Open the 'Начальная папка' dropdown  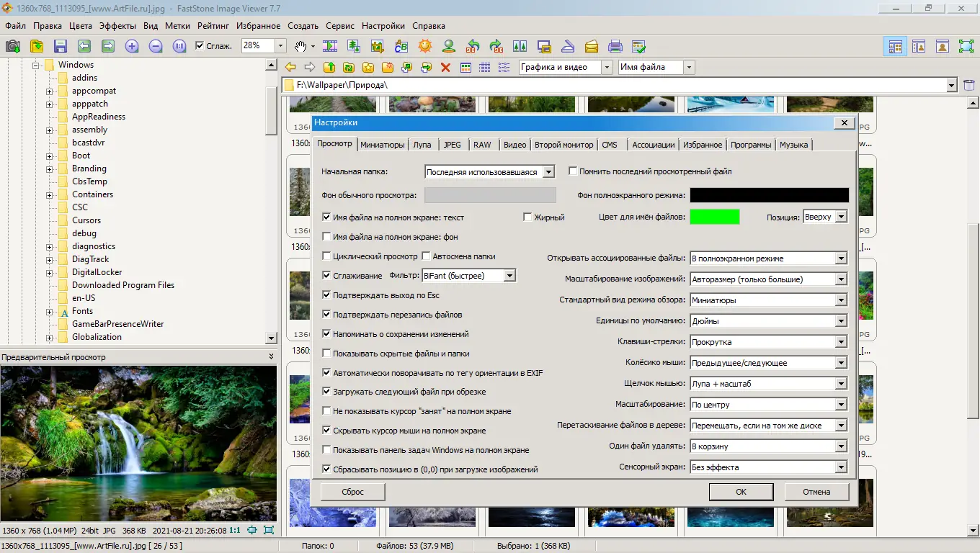click(x=548, y=172)
